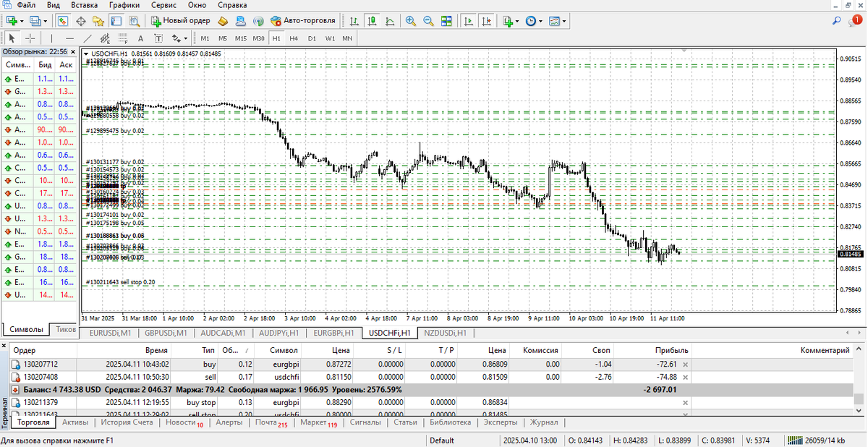Toggle the Navigator folder-star icon
The height and width of the screenshot is (447, 868).
(x=99, y=21)
